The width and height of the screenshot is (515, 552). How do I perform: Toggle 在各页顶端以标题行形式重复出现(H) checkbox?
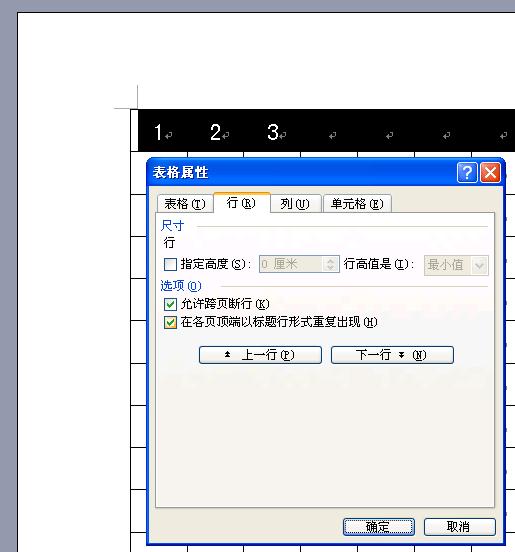[170, 322]
